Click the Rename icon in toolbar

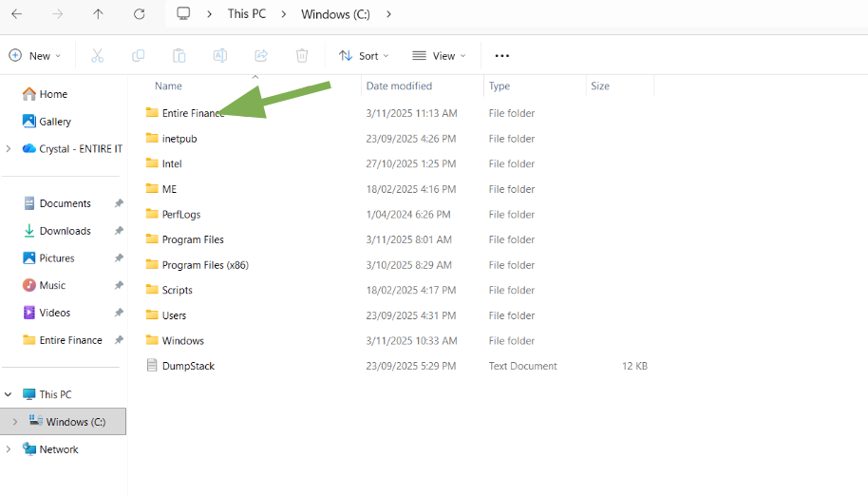pos(220,56)
